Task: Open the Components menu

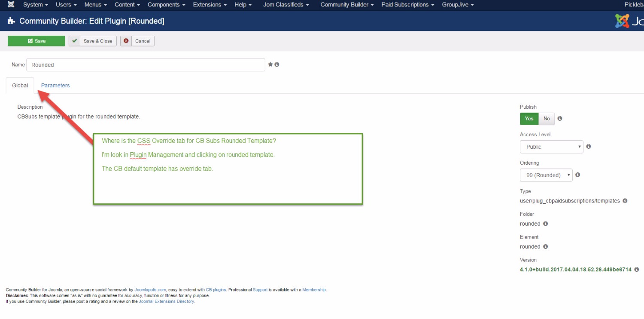Action: coord(167,5)
